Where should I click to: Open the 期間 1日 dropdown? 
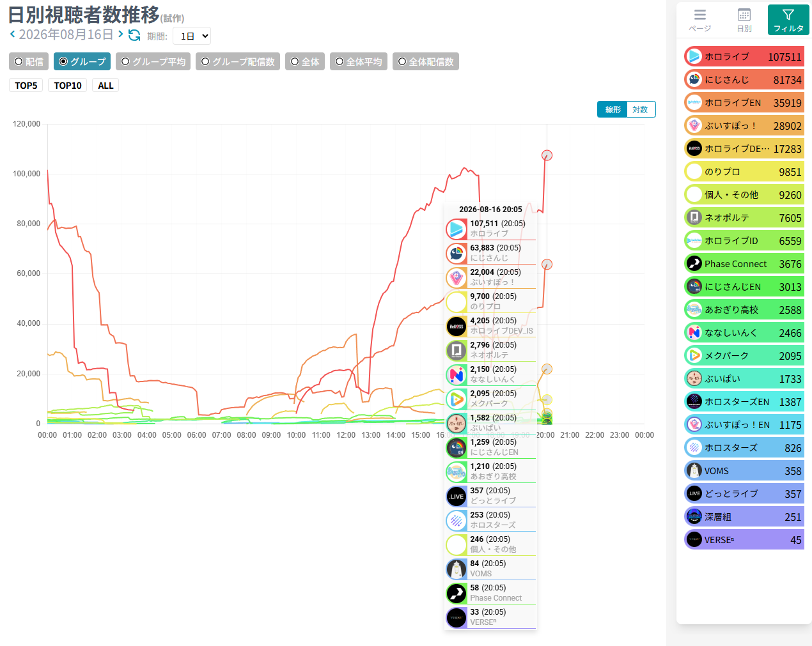click(192, 36)
